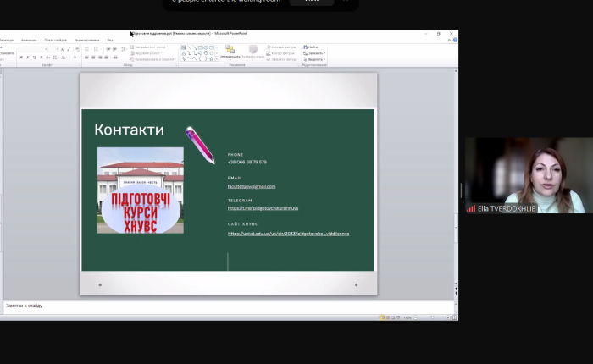Open the Упорядочить (Arrange) tool
The width and height of the screenshot is (593, 364).
click(x=230, y=52)
